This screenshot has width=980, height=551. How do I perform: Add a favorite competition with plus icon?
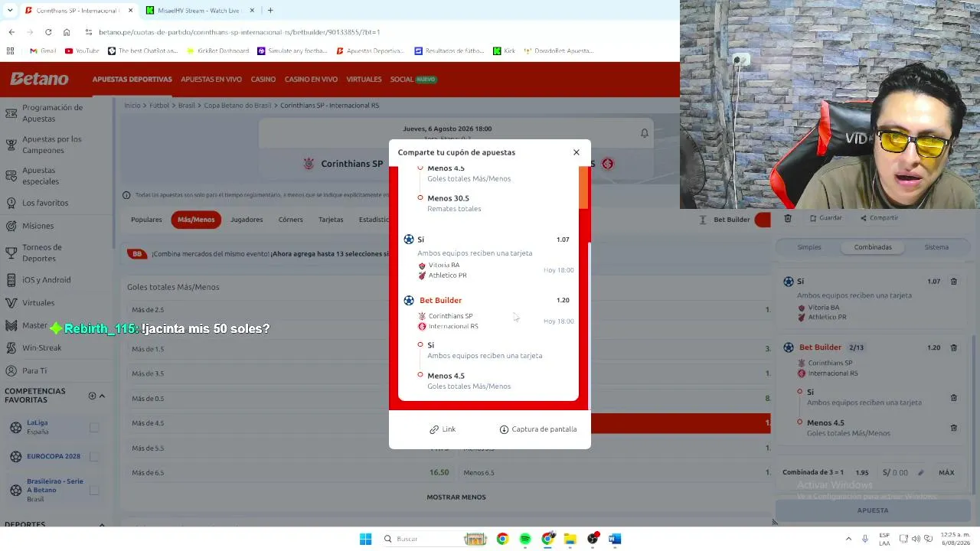click(92, 396)
